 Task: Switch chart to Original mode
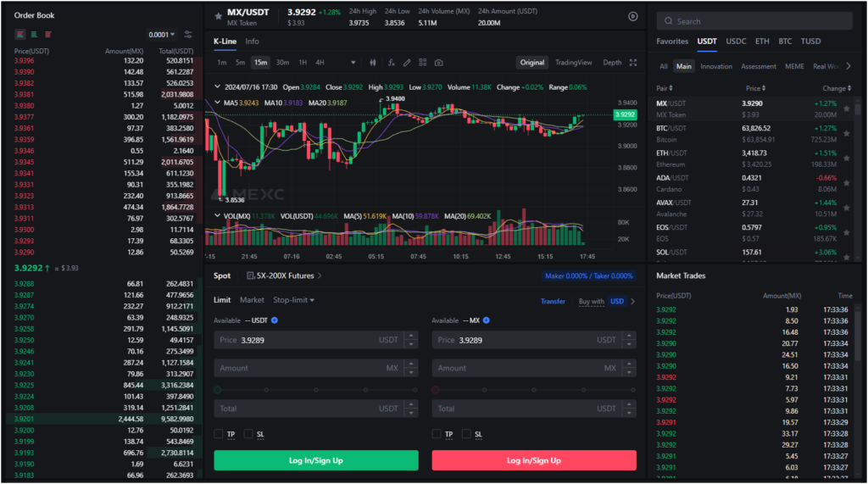click(x=532, y=63)
